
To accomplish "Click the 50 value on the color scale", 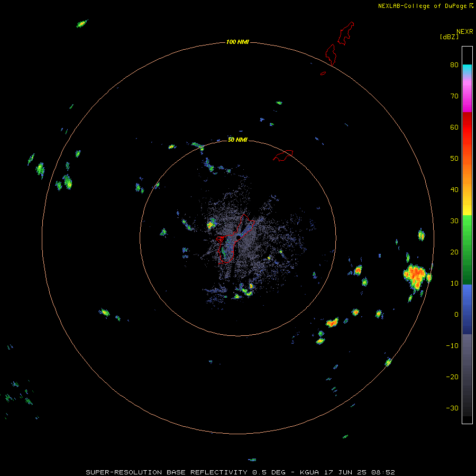I will [454, 159].
